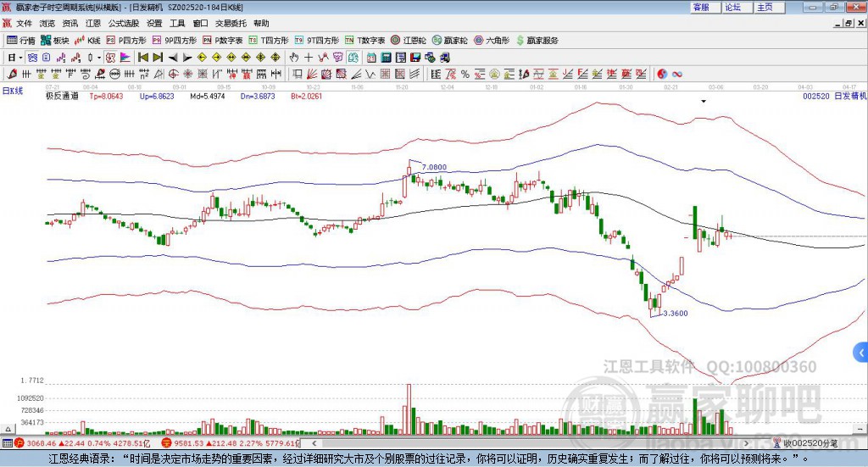Open the 文件 menu
Screen dimensions: 868x467
pos(25,23)
